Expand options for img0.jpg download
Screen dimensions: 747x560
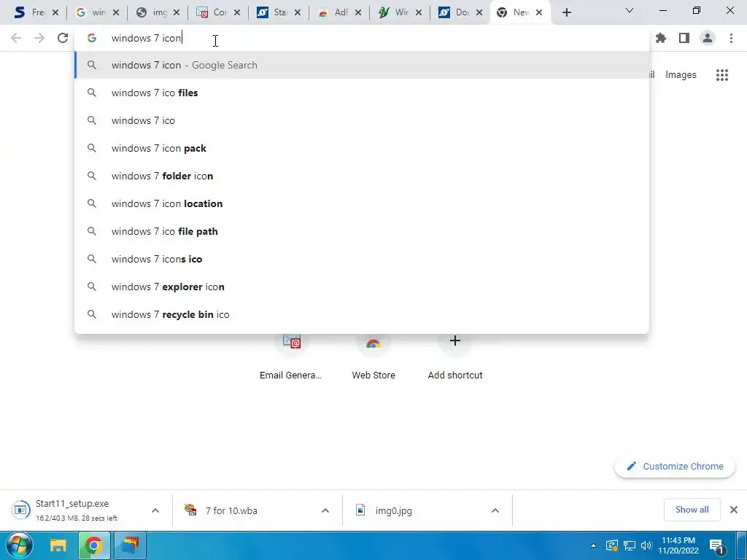click(x=495, y=510)
